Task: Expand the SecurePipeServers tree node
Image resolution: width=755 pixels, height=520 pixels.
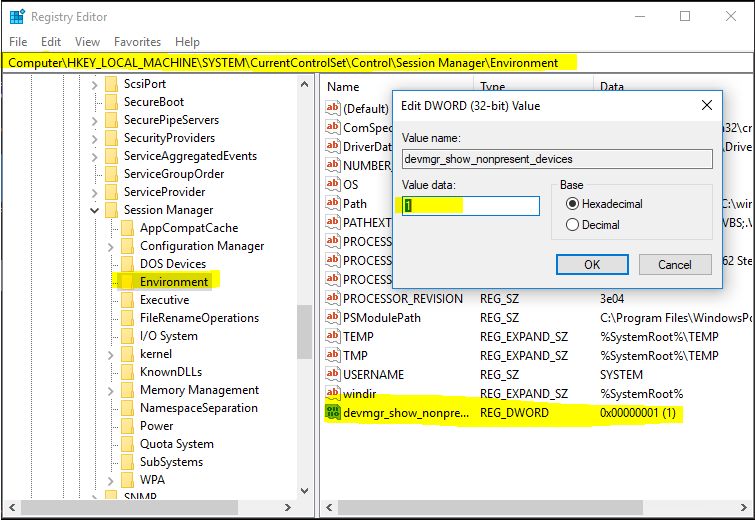Action: (x=95, y=121)
